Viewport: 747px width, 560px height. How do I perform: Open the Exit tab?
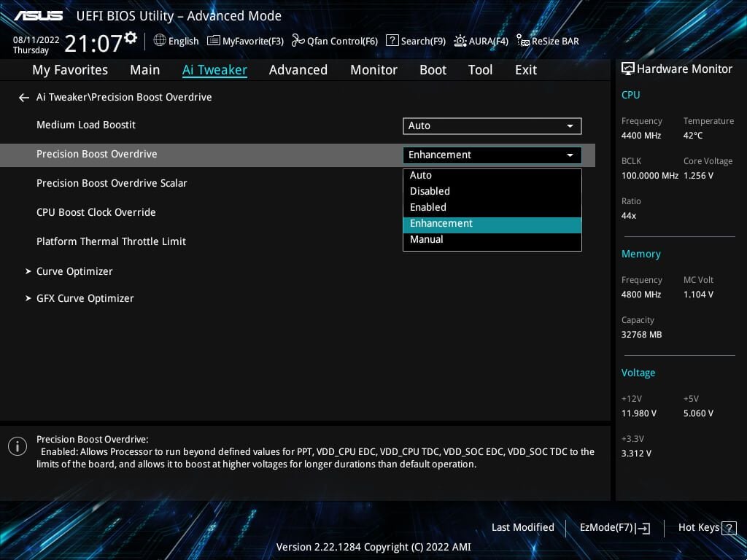pyautogui.click(x=526, y=70)
